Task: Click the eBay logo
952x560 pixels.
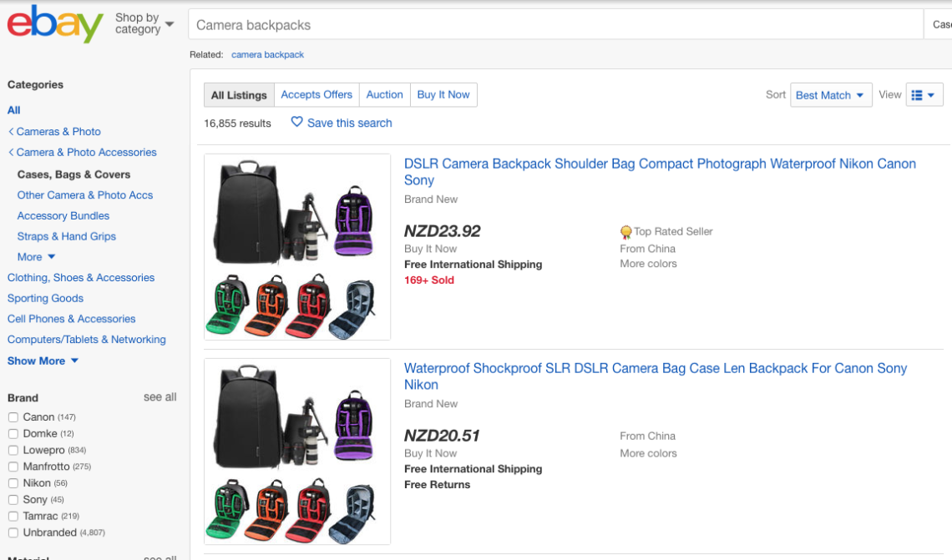Action: click(x=54, y=24)
